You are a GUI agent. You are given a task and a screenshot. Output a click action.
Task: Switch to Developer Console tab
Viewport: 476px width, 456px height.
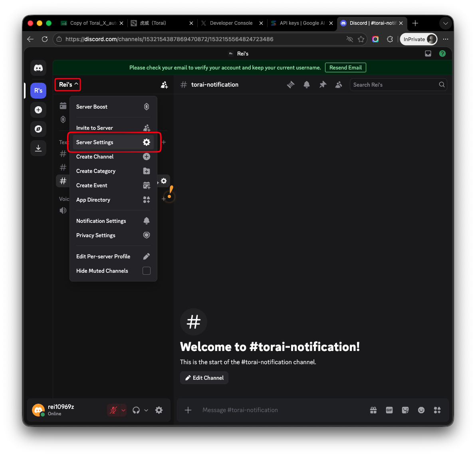(231, 23)
